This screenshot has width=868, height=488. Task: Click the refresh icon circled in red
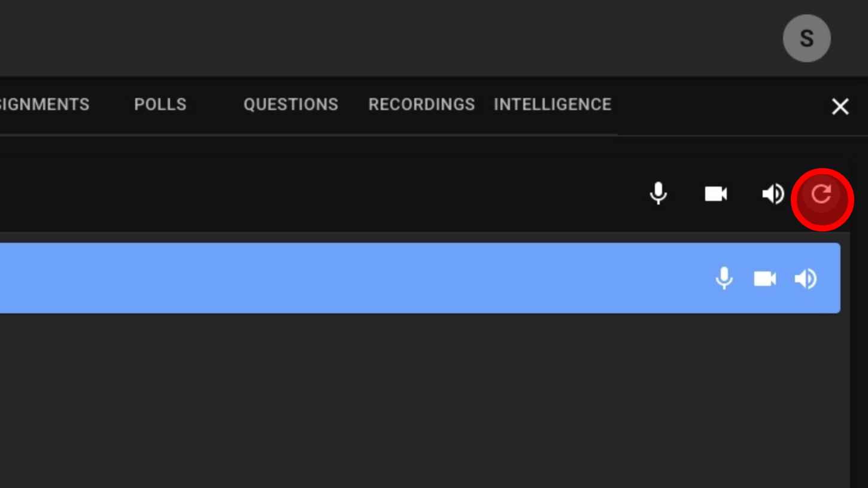point(821,194)
